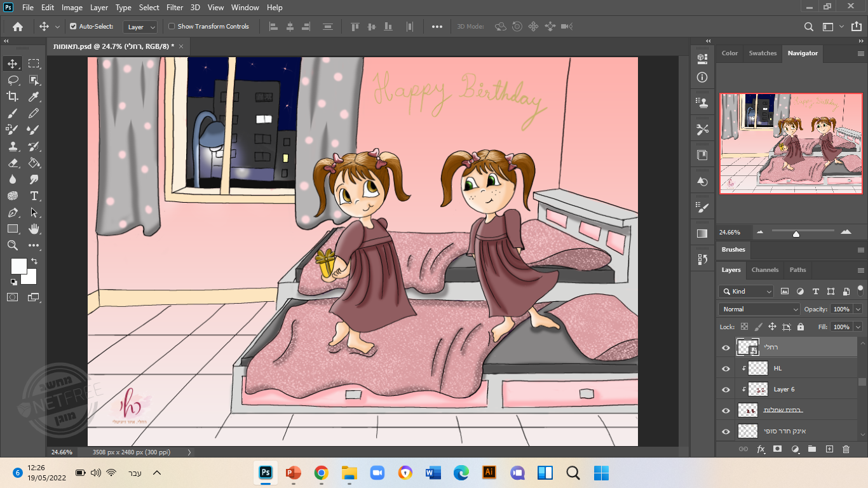
Task: Choose the Horizontal Type tool
Action: coord(34,196)
